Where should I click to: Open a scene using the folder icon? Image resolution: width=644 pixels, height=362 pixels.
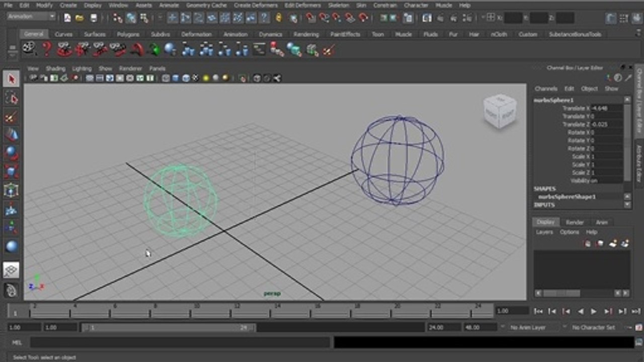[79, 18]
